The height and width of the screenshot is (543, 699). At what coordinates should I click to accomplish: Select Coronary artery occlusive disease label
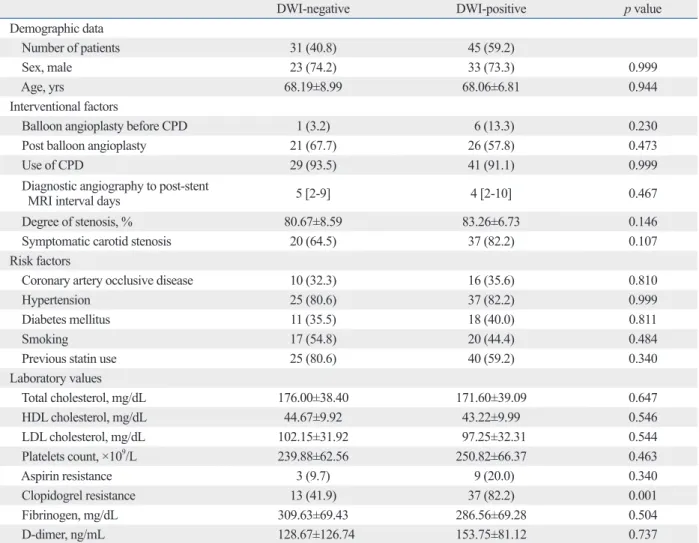[107, 280]
